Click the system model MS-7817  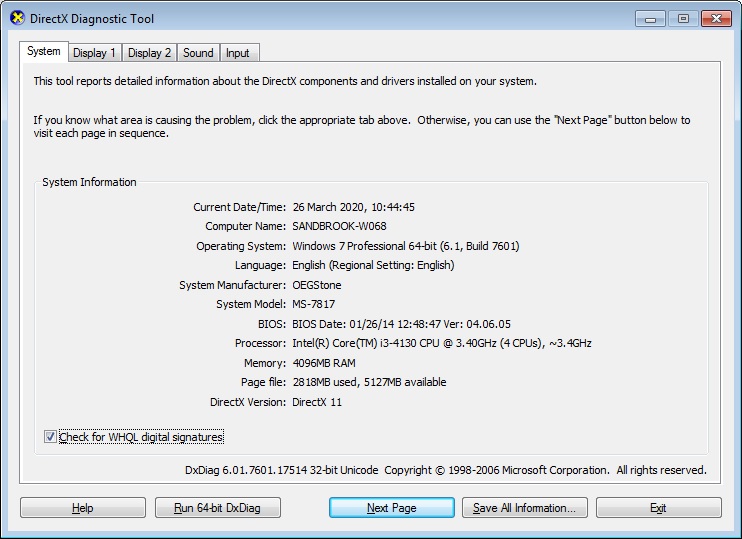click(x=313, y=304)
